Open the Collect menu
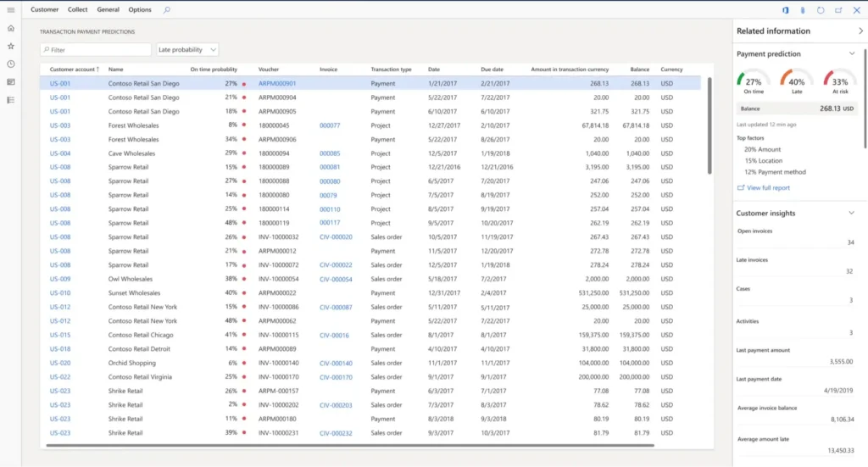 click(77, 9)
